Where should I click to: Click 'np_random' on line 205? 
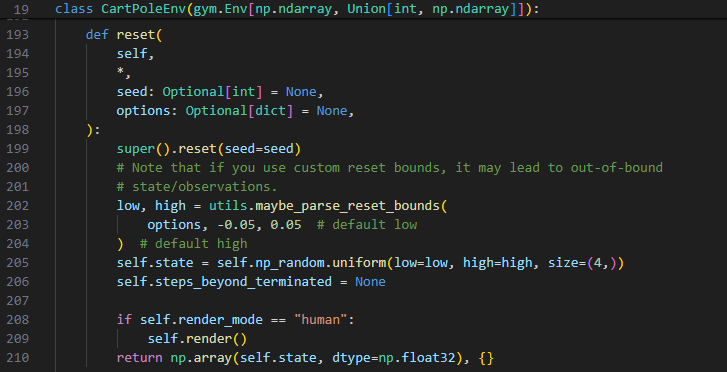point(289,263)
